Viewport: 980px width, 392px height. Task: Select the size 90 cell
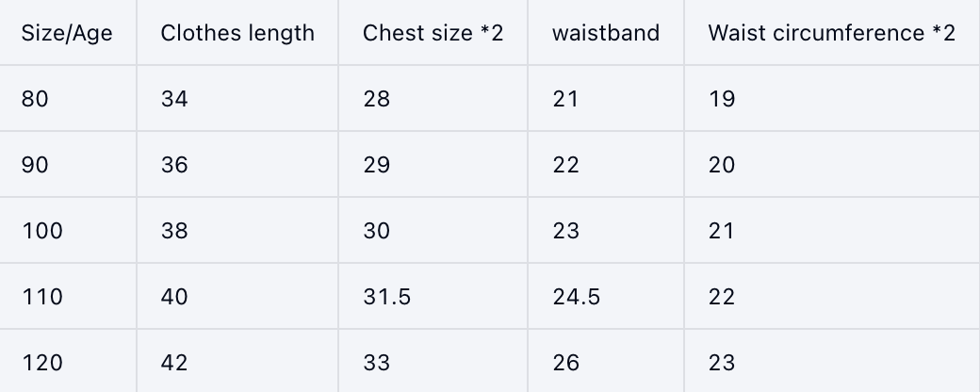tap(35, 165)
